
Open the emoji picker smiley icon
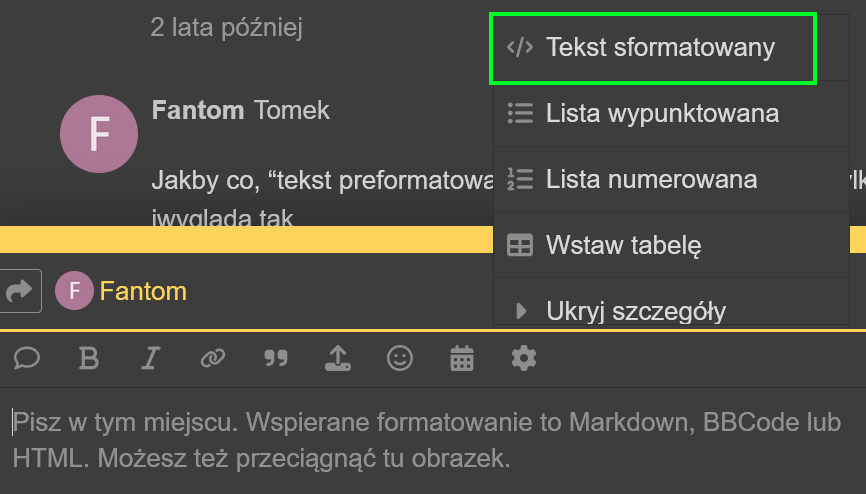tap(399, 358)
